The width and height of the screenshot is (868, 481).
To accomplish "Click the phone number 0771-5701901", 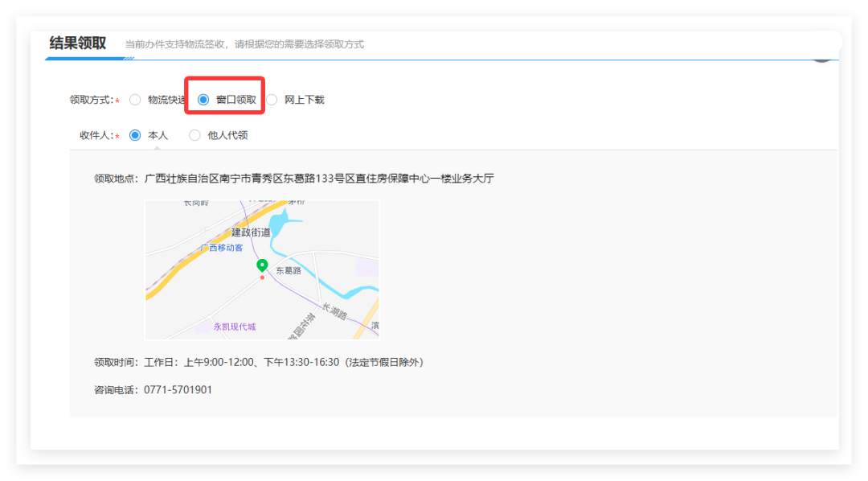I will [178, 390].
